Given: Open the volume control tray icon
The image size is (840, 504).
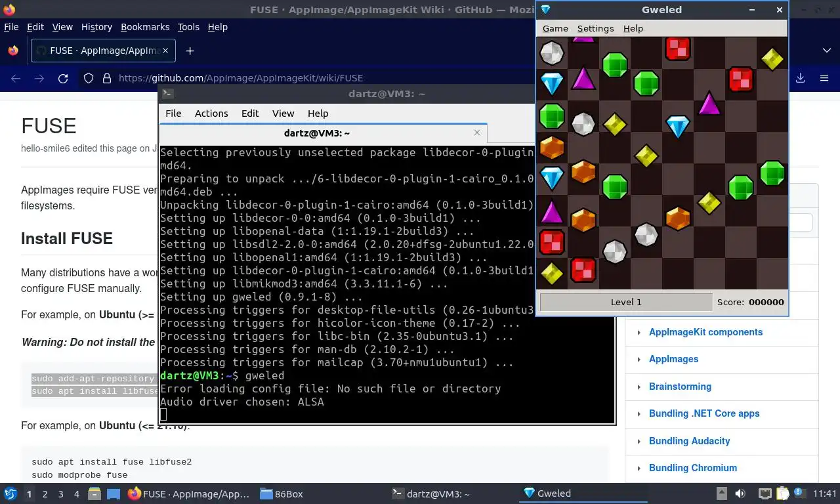Looking at the screenshot, I should (x=740, y=493).
